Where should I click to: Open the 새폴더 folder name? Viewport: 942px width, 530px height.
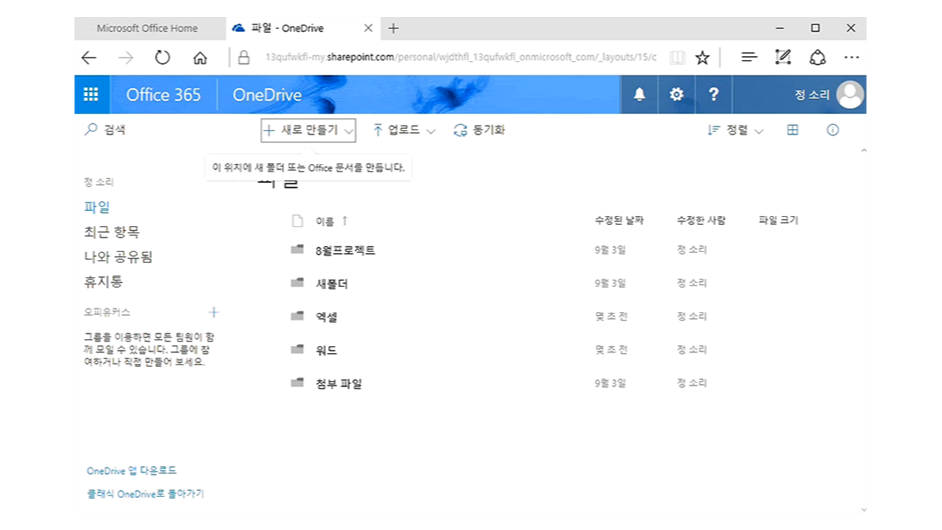click(x=332, y=284)
